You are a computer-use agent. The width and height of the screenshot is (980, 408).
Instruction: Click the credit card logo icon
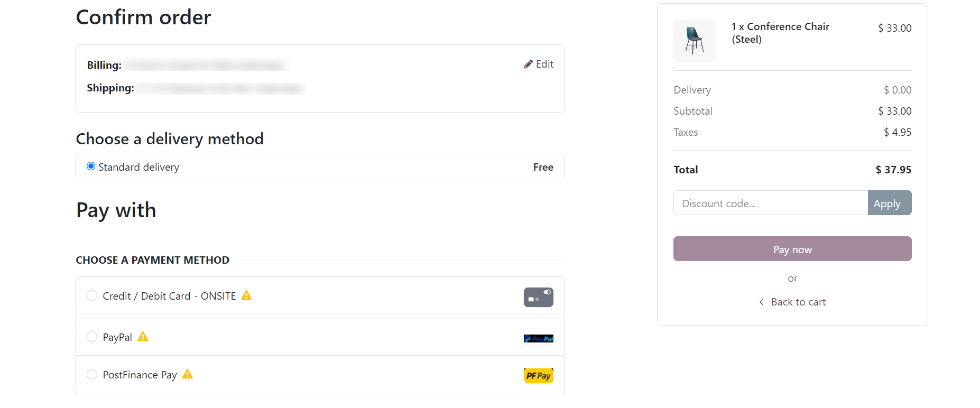click(538, 297)
